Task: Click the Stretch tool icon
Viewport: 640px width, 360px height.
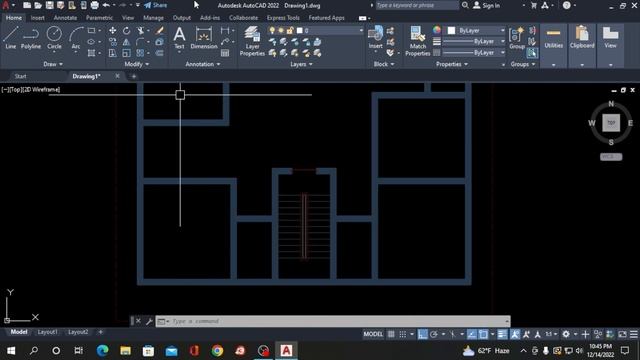Action: tap(113, 53)
